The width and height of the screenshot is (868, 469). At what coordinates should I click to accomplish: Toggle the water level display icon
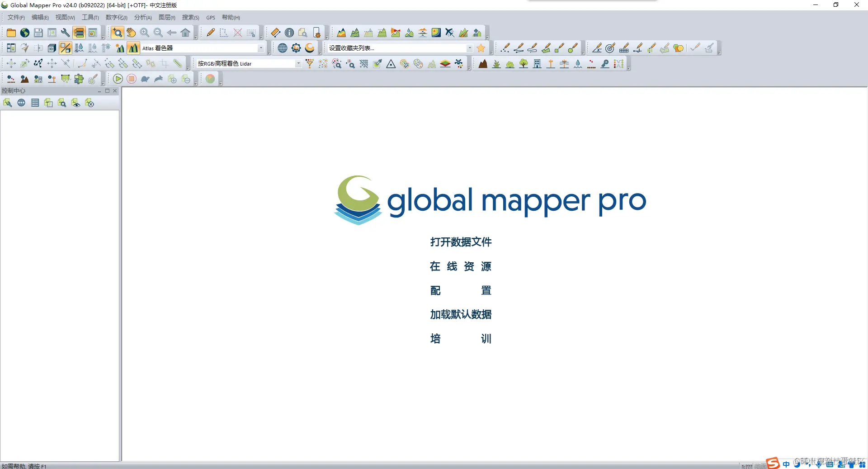(x=79, y=48)
